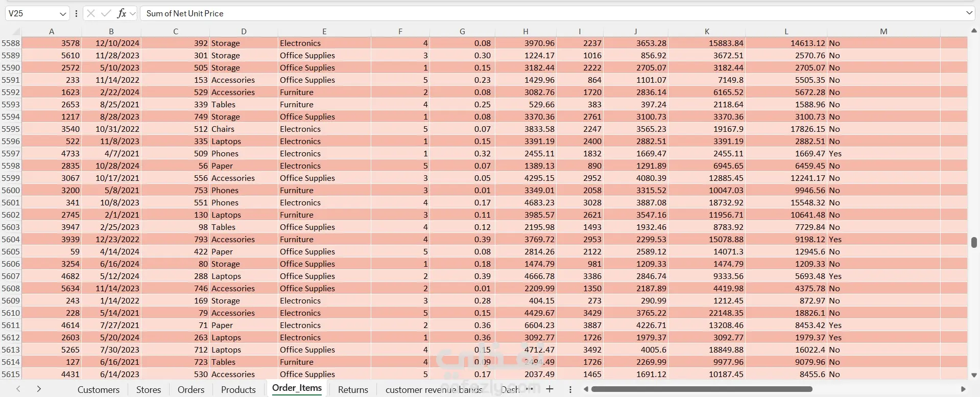
Task: Click the vertical dots handle beside Name Box
Action: point(76,13)
